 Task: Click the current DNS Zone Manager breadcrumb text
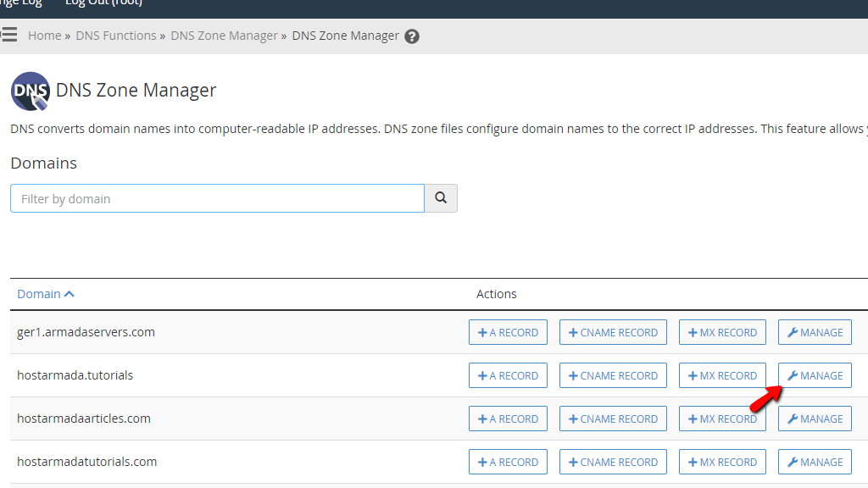(x=346, y=36)
